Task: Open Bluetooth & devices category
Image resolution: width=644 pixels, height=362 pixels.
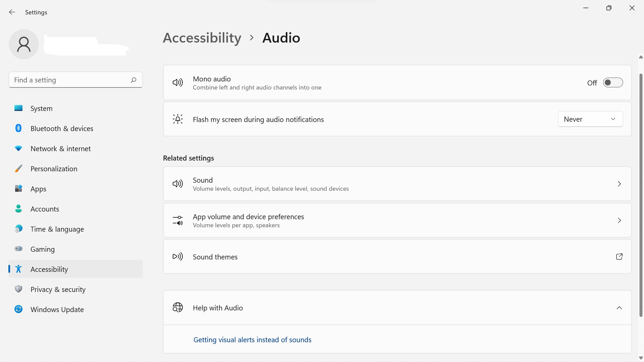Action: click(75, 128)
